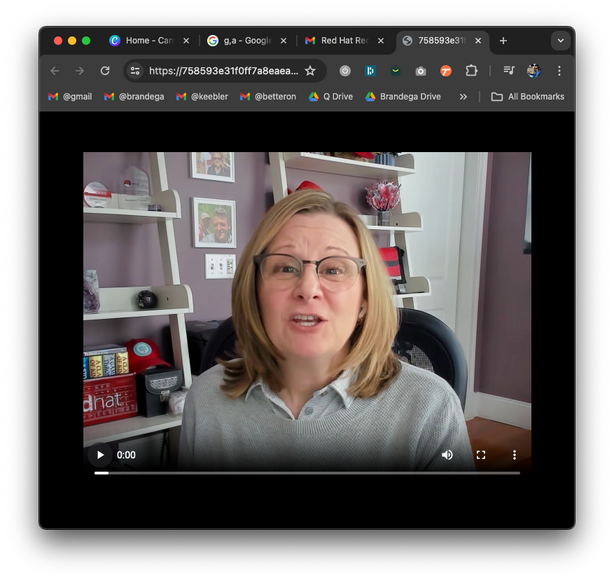The image size is (614, 581).
Task: Open the Extensions puzzle icon
Action: pos(471,71)
